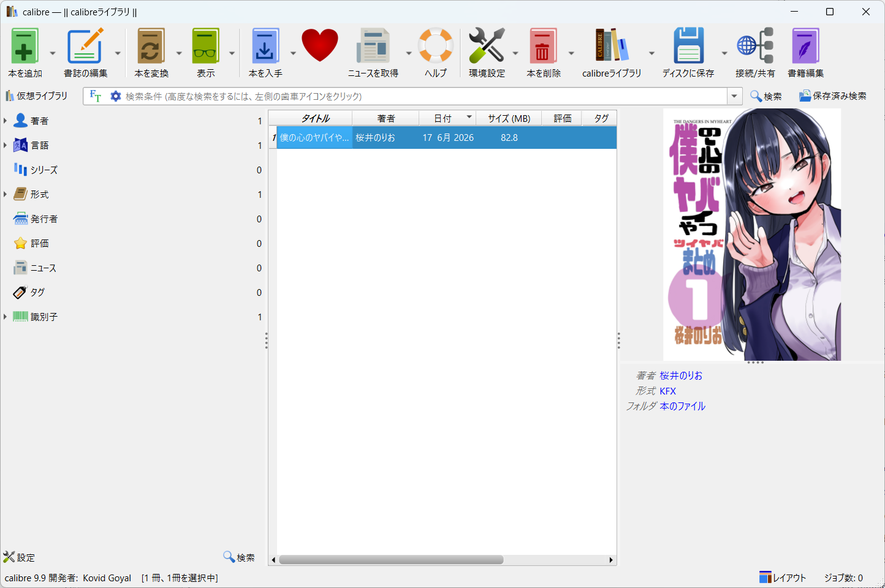This screenshot has width=885, height=588.
Task: Open author link 桜井のりお in details
Action: tap(681, 375)
